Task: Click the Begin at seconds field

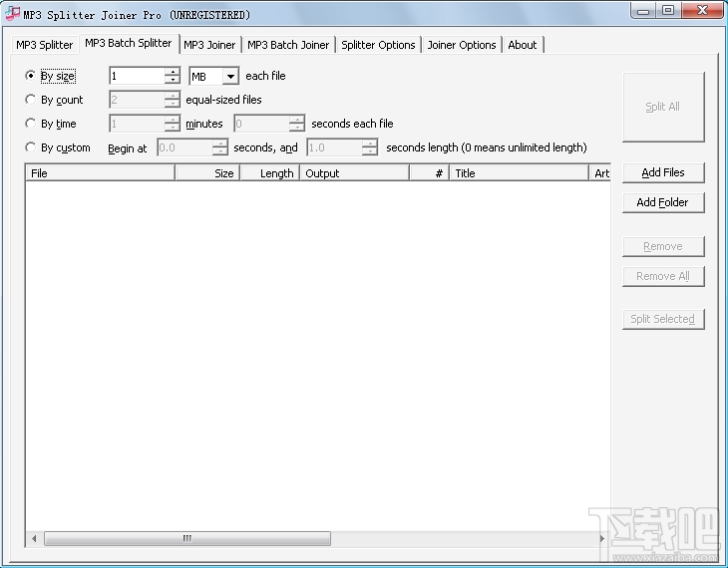Action: click(184, 147)
